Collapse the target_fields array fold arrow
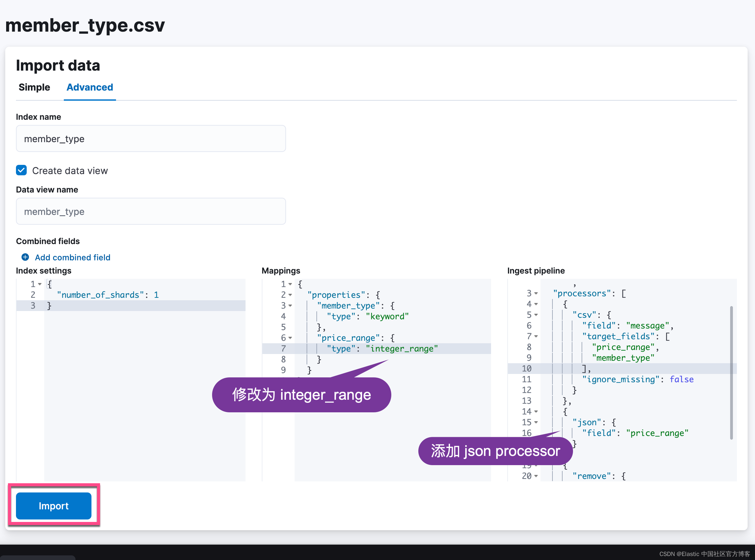Screen dimensions: 755x560 536,336
